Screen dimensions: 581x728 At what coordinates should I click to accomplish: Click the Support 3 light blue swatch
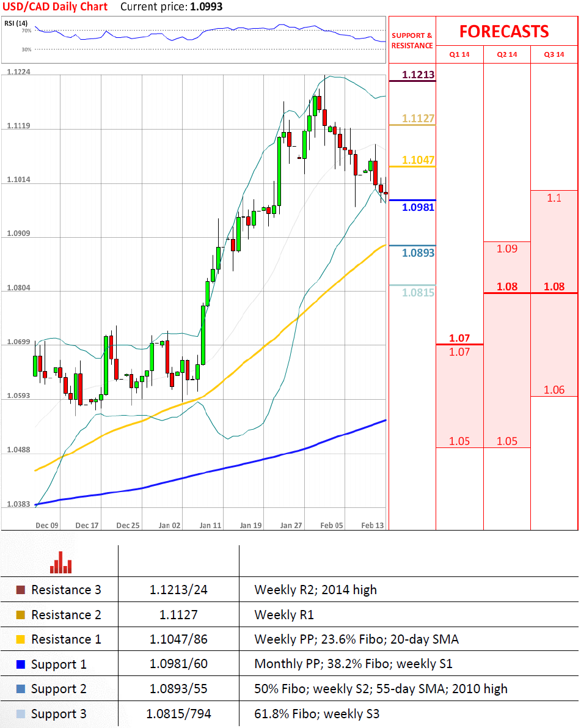(x=20, y=713)
